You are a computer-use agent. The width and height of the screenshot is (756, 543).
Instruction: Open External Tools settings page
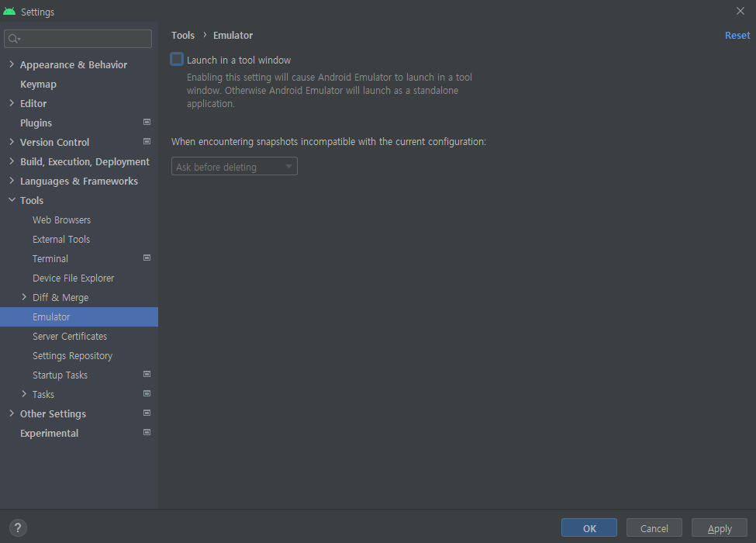point(61,239)
